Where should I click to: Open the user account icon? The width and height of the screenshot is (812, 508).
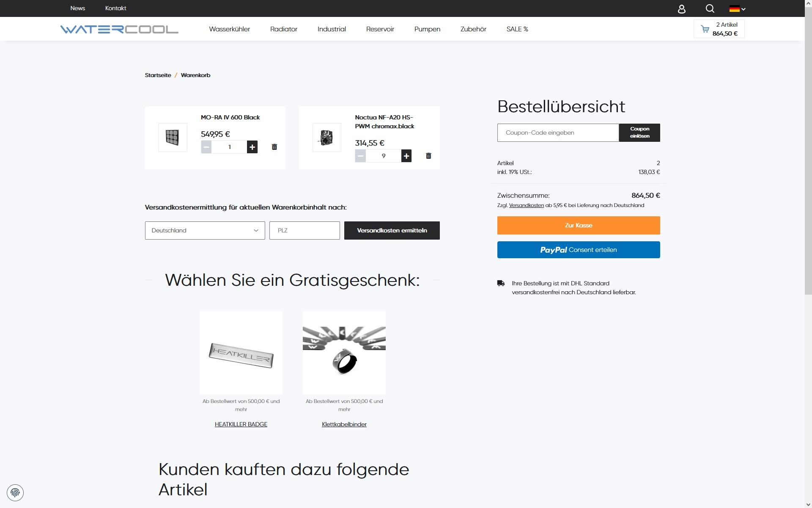[681, 9]
